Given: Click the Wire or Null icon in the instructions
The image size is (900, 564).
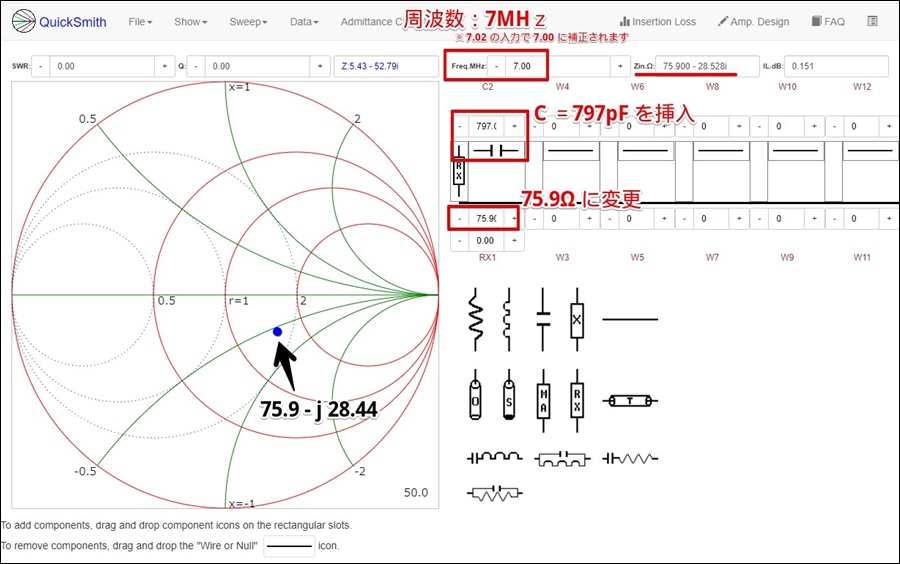Looking at the screenshot, I should pos(289,546).
